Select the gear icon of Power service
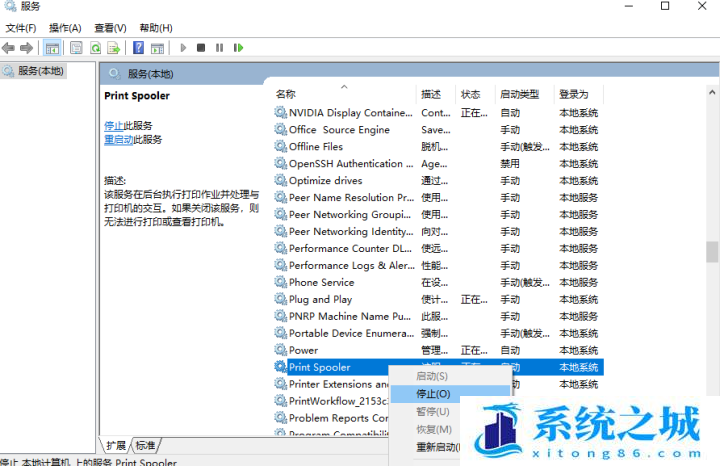 pyautogui.click(x=281, y=350)
